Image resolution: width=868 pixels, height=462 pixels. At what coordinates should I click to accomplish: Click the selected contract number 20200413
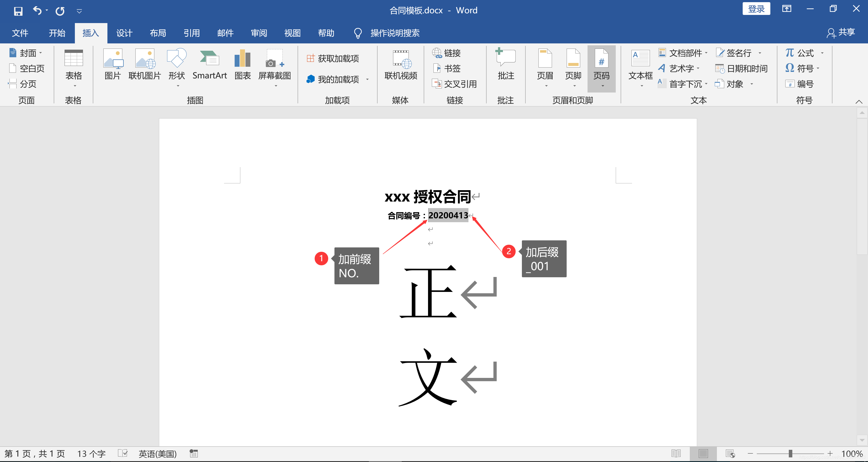(448, 215)
